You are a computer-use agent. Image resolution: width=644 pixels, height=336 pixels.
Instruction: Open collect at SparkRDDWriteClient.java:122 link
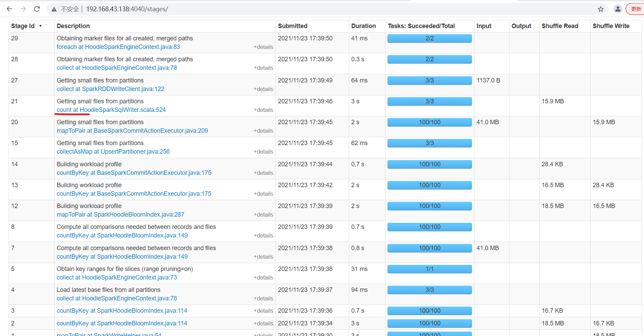point(110,89)
